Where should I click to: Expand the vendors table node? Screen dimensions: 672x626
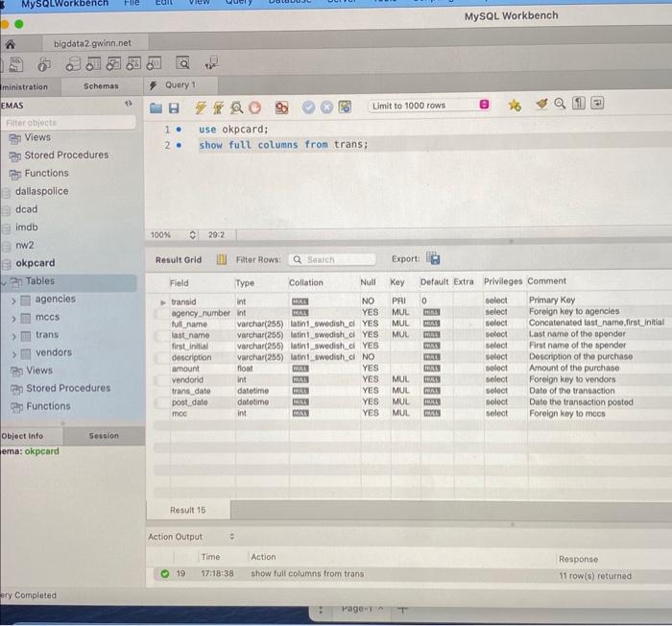click(13, 354)
